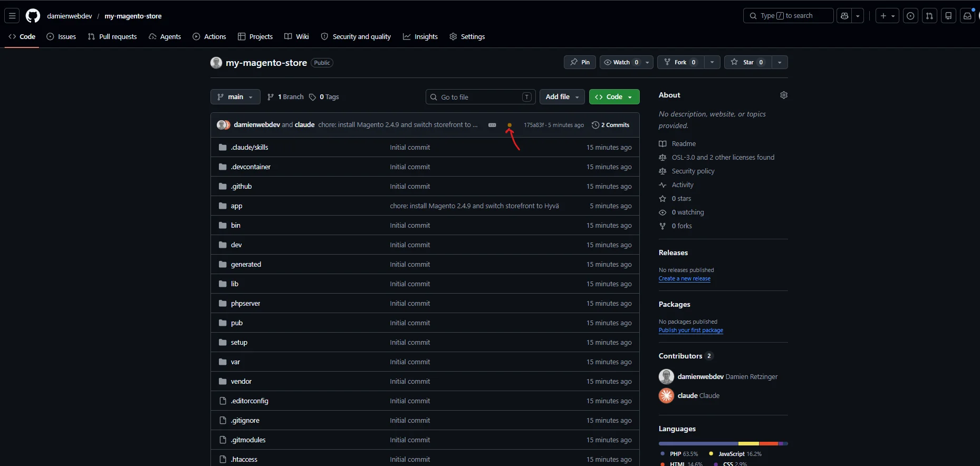
Task: Open the vendor folder
Action: [x=241, y=381]
